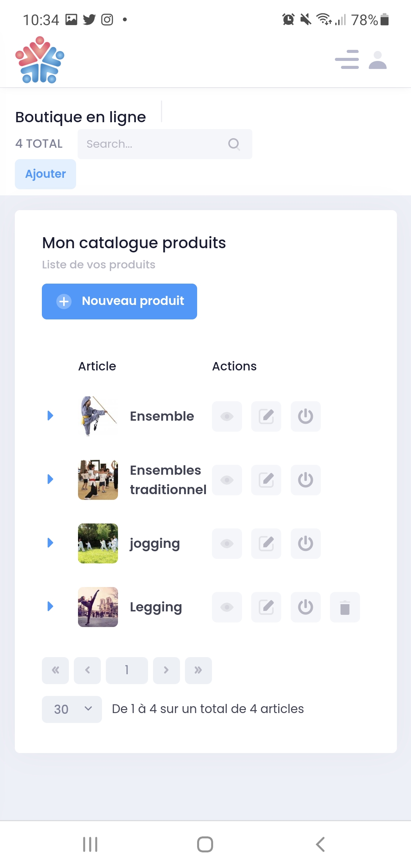Expand the Legging row arrow

click(50, 606)
